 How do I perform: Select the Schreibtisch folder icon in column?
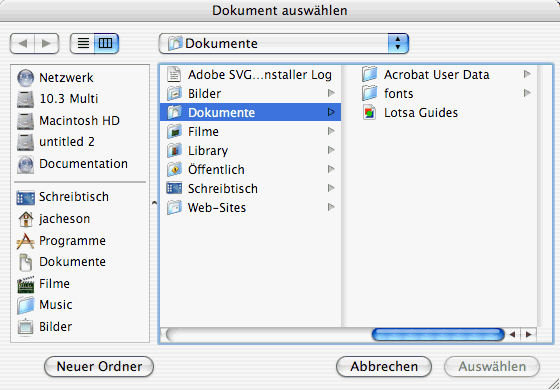coord(174,188)
